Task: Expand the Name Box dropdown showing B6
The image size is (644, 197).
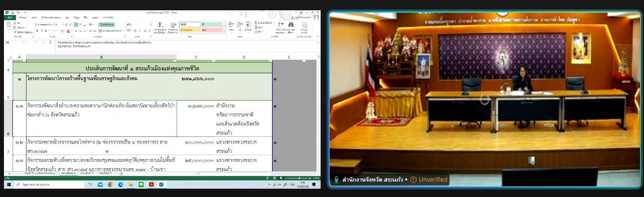Action: 24,42
